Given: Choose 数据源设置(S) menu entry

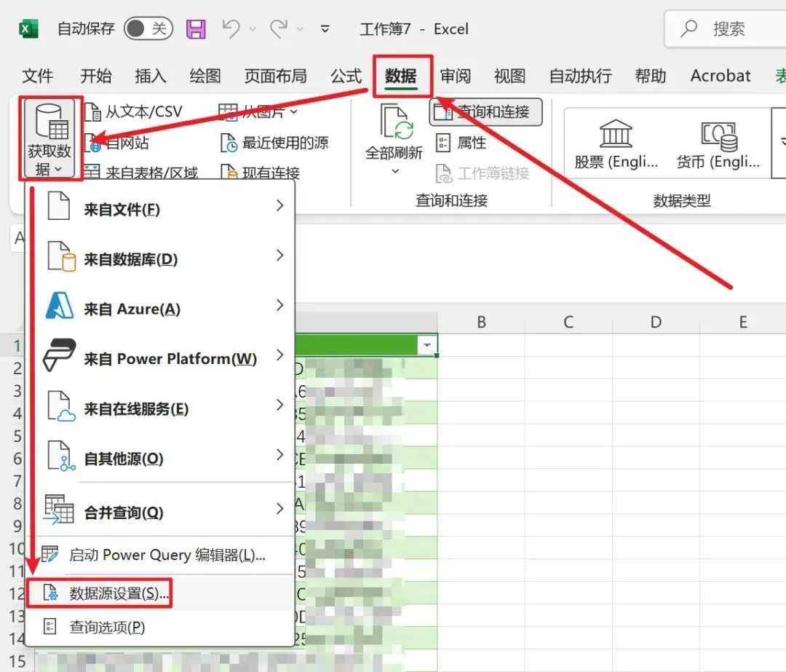Looking at the screenshot, I should [x=160, y=593].
